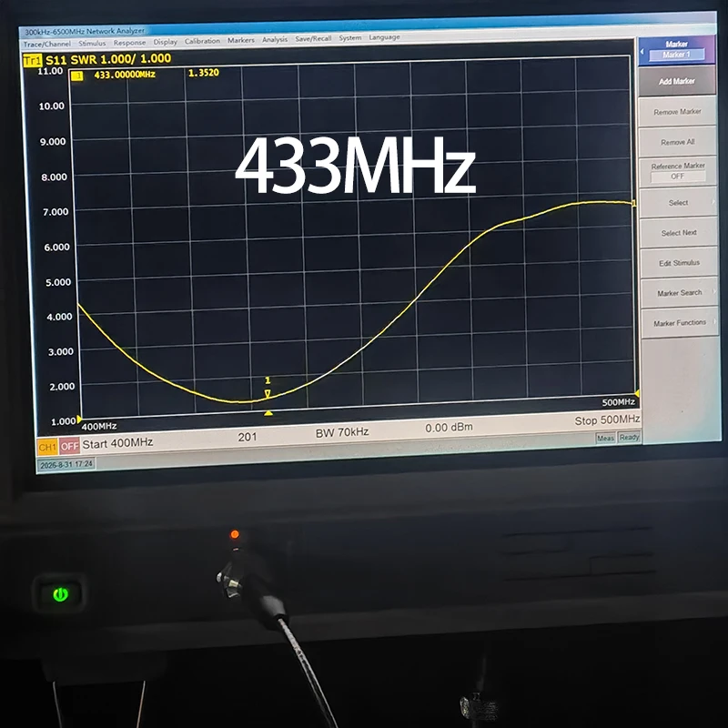Click the Add Marker button
The height and width of the screenshot is (728, 728).
point(676,81)
